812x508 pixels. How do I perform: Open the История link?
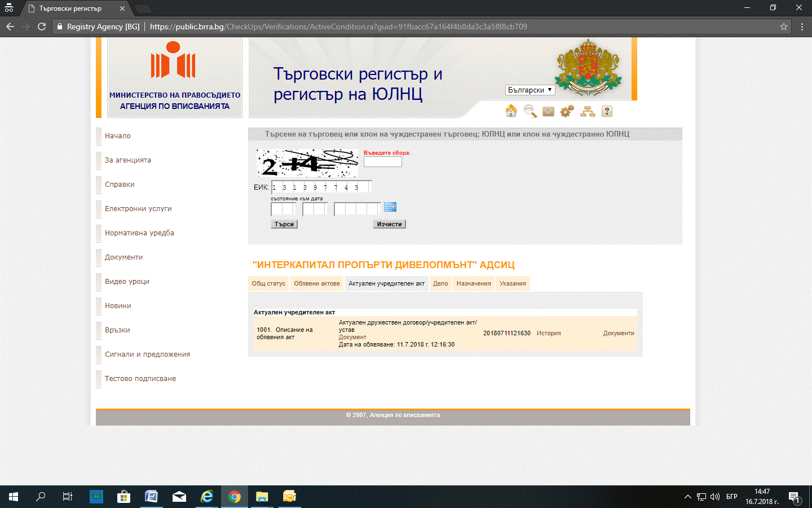point(549,333)
